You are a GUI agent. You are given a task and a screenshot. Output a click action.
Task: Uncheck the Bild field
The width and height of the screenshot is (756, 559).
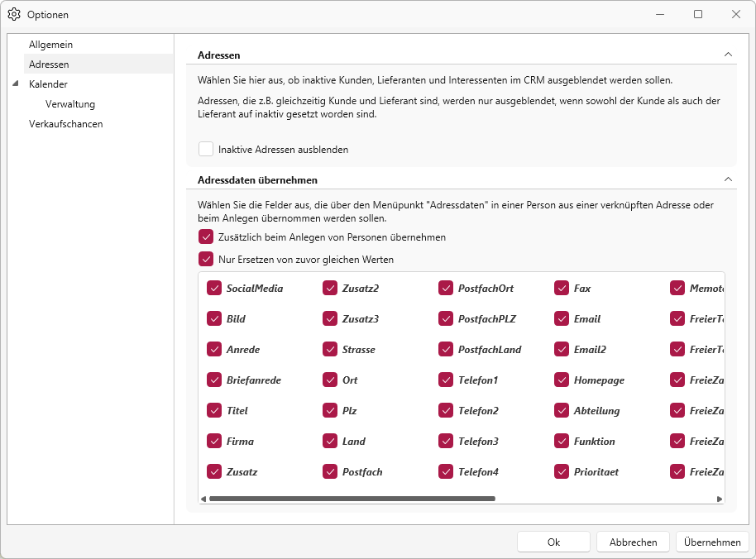tap(214, 318)
